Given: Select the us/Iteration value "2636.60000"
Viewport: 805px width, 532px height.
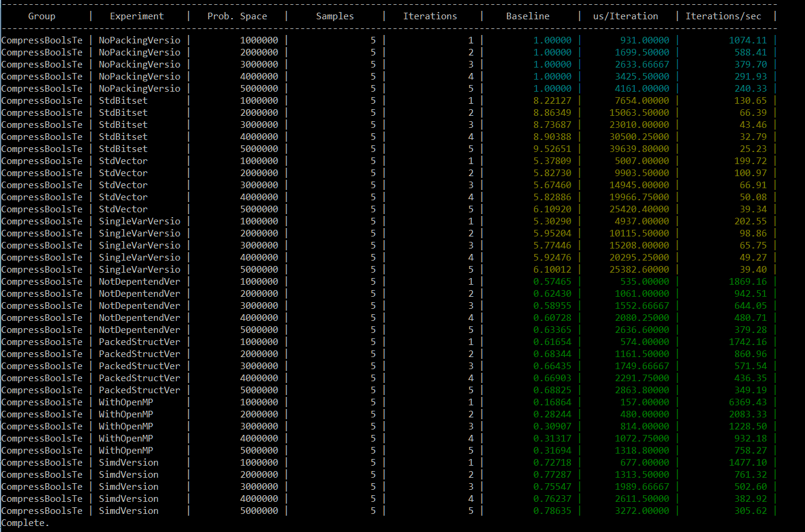Looking at the screenshot, I should [642, 330].
